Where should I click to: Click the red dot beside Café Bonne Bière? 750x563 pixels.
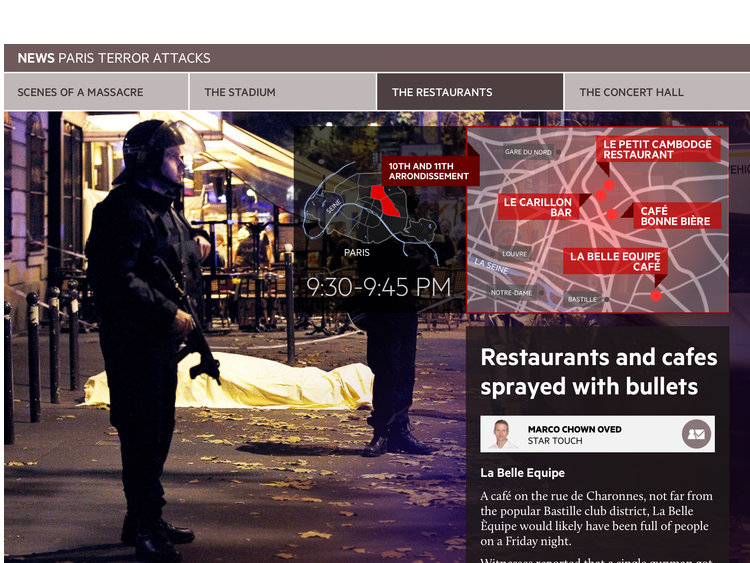612,215
